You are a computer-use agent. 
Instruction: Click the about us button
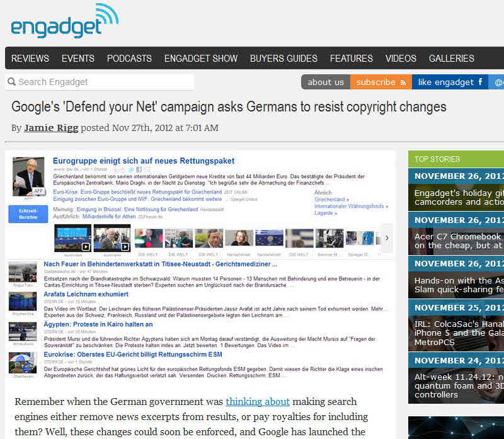(x=326, y=83)
